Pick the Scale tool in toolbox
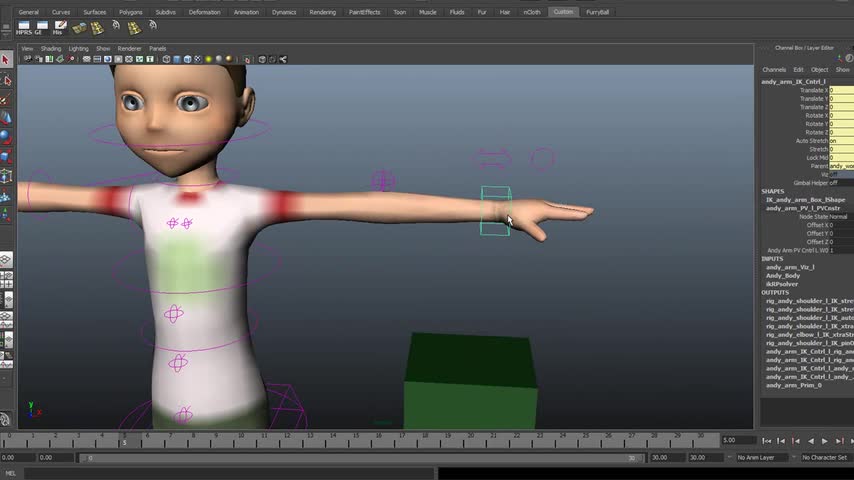Image resolution: width=854 pixels, height=480 pixels. [6, 157]
